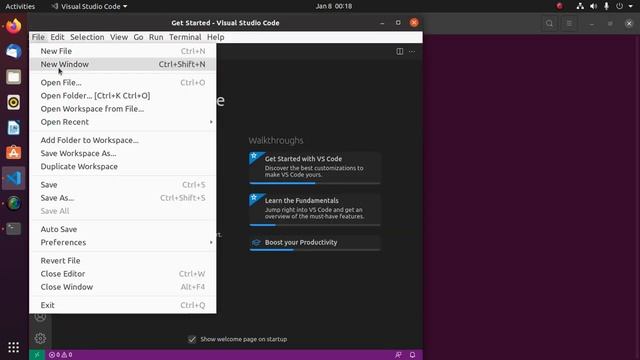
Task: Open the Accounts icon in activity bar
Action: click(40, 317)
